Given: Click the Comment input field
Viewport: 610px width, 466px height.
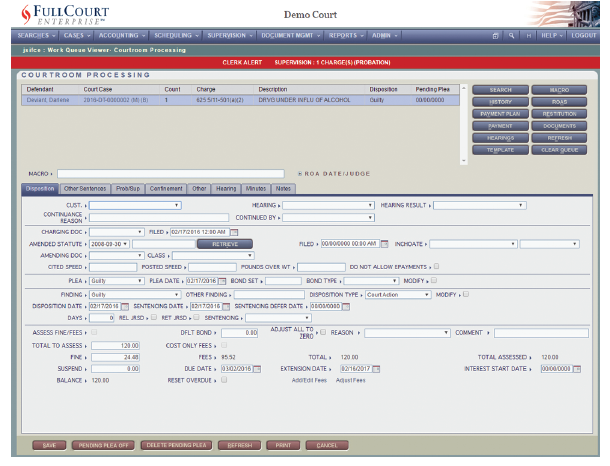Looking at the screenshot, I should point(541,333).
